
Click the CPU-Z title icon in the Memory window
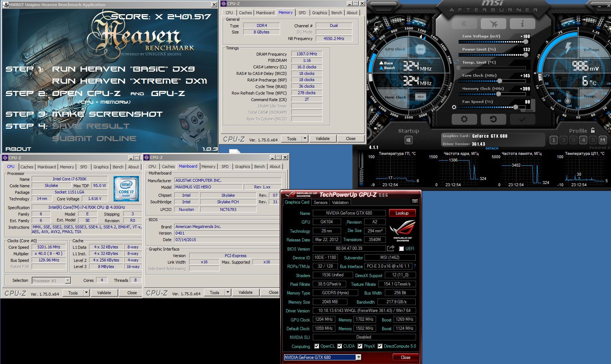(x=224, y=4)
